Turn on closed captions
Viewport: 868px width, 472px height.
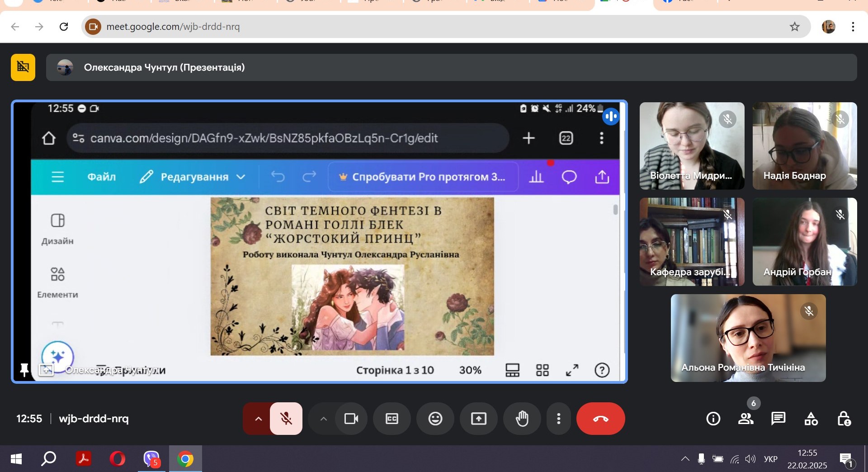pos(392,419)
